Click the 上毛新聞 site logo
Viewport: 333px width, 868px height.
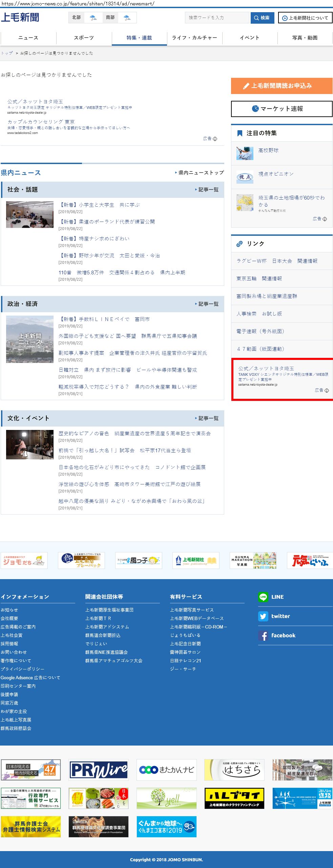pos(20,17)
